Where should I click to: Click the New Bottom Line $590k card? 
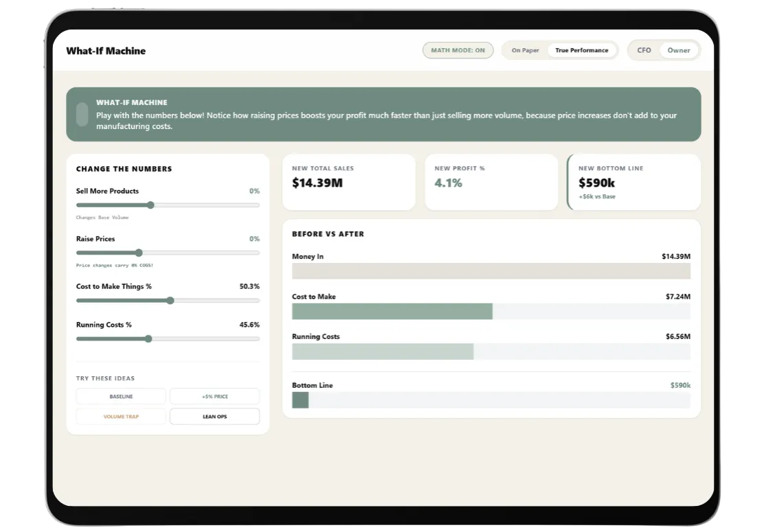point(634,182)
